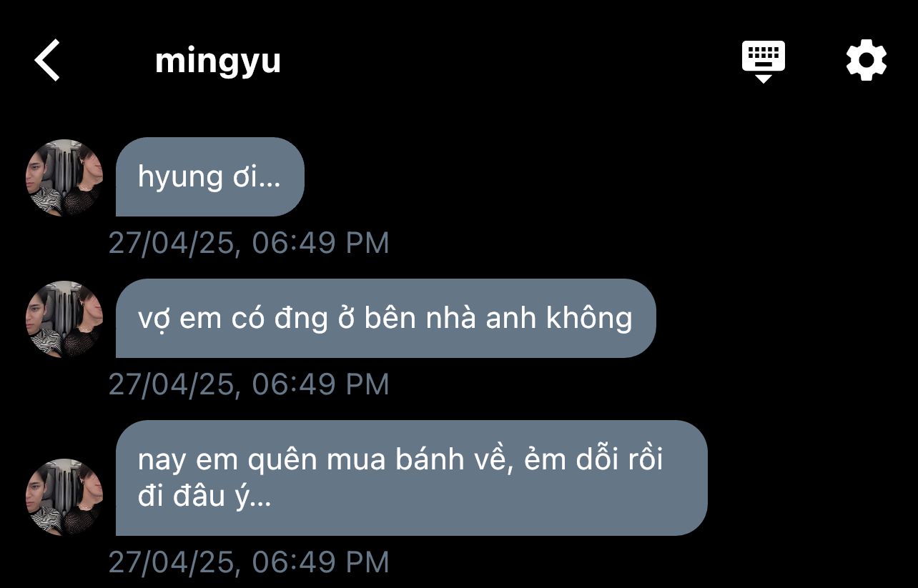Viewport: 918px width, 588px height.
Task: Select the "nay em quên mua bánh về" bubble
Action: click(411, 478)
